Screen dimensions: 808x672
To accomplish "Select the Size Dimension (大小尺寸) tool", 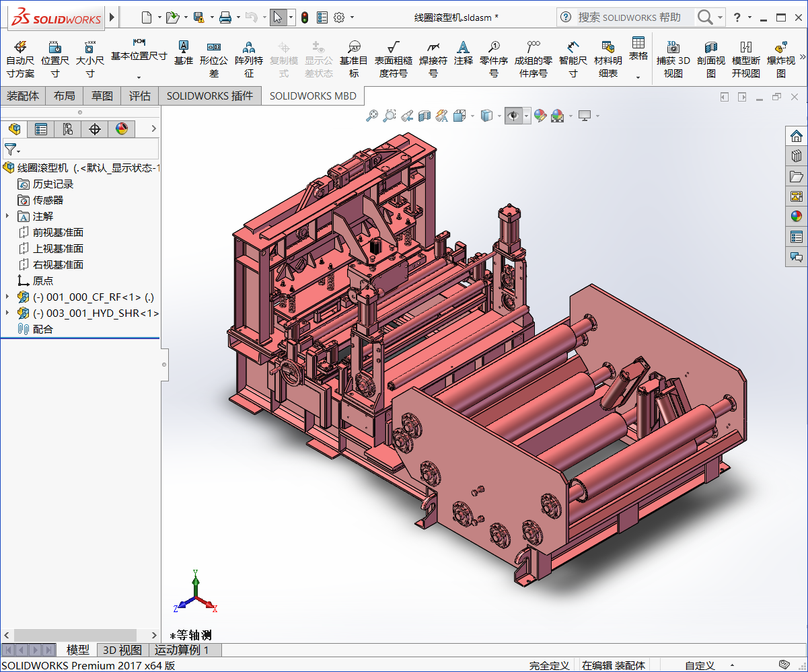I will pos(89,59).
